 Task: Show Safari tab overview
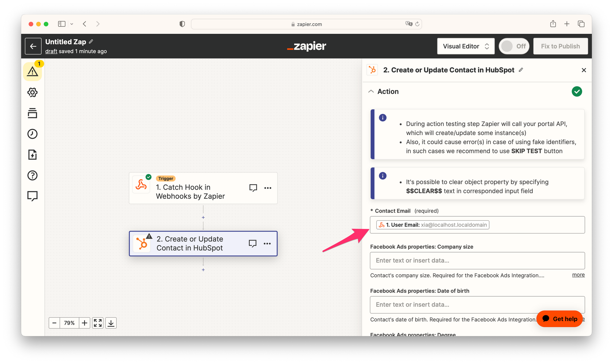point(581,24)
